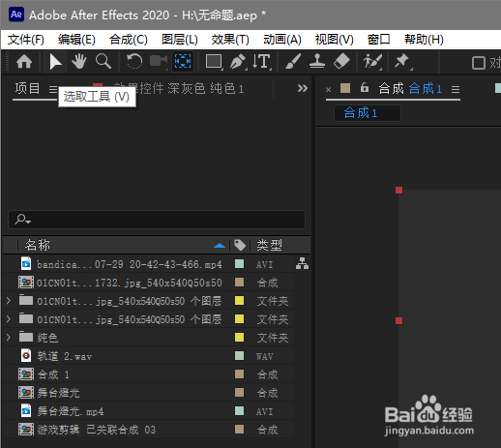Click the label swatch of 轨道 2.wav
501x448 pixels.
[x=239, y=356]
